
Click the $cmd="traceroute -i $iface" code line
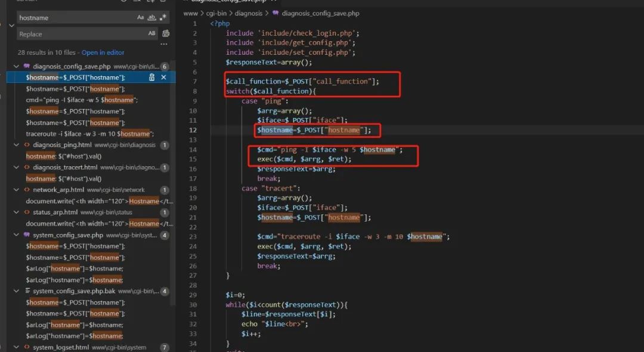(x=353, y=236)
